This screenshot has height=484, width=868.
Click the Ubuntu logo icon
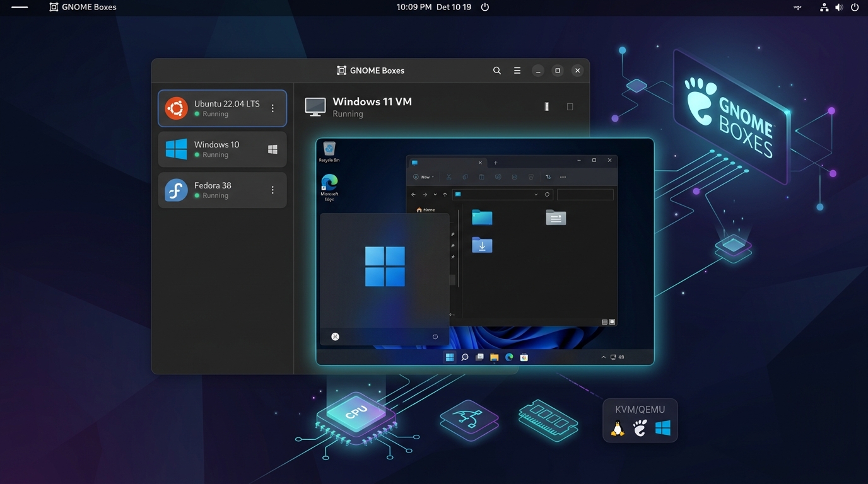pos(177,108)
